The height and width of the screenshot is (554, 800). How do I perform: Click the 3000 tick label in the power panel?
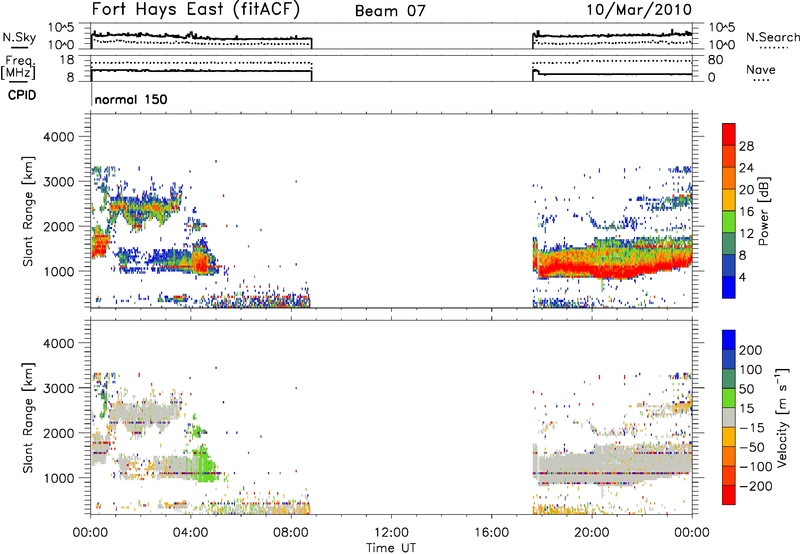[x=59, y=182]
